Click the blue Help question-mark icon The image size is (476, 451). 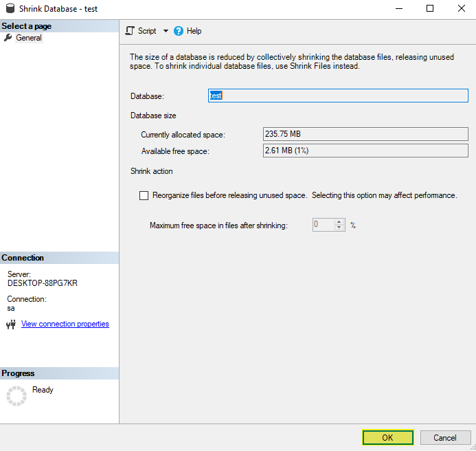(179, 31)
